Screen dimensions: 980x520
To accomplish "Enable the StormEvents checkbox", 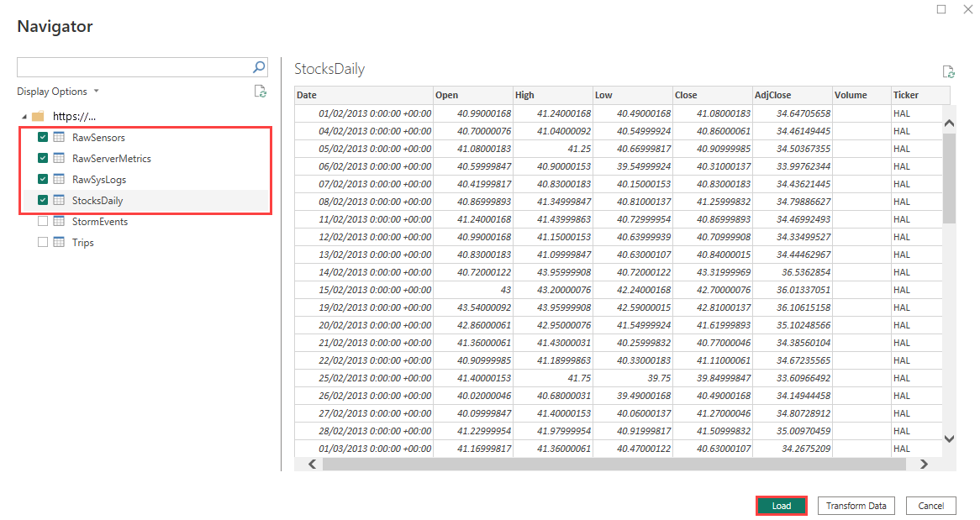I will tap(42, 221).
